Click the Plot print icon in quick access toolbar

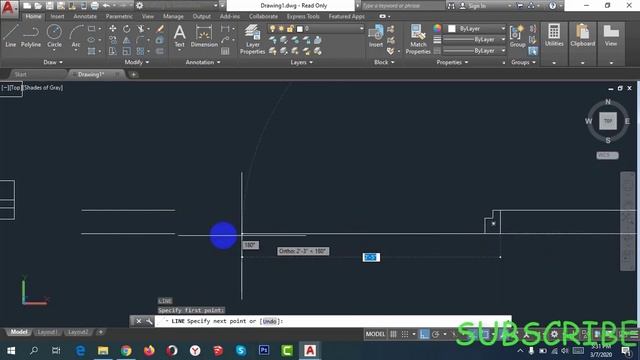pyautogui.click(x=94, y=6)
